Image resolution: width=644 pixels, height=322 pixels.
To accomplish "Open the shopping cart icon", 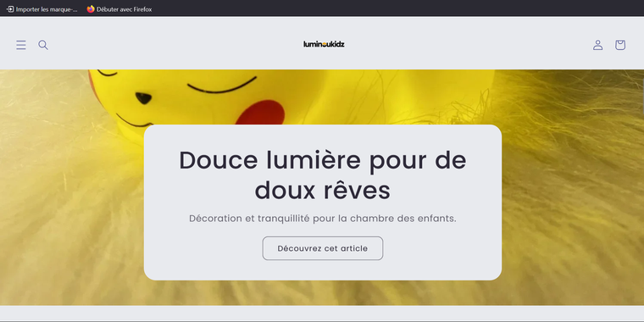I will pos(619,45).
